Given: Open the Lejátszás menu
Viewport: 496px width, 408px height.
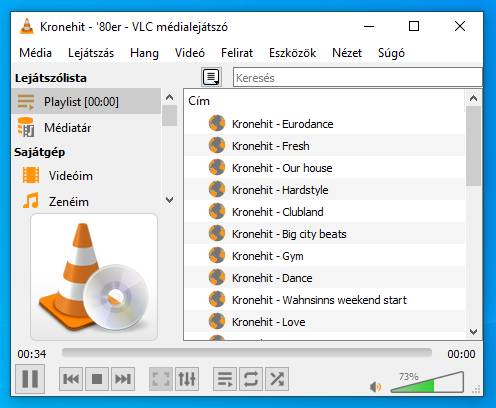Looking at the screenshot, I should [x=91, y=53].
